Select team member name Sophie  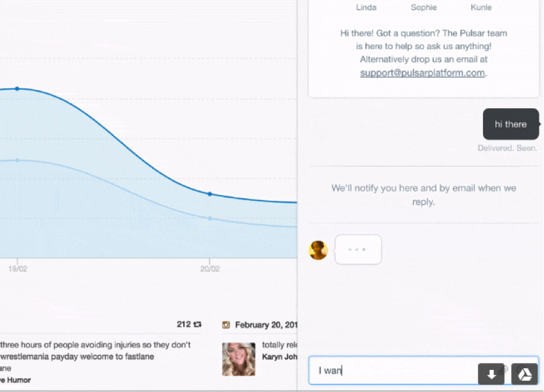pyautogui.click(x=423, y=8)
